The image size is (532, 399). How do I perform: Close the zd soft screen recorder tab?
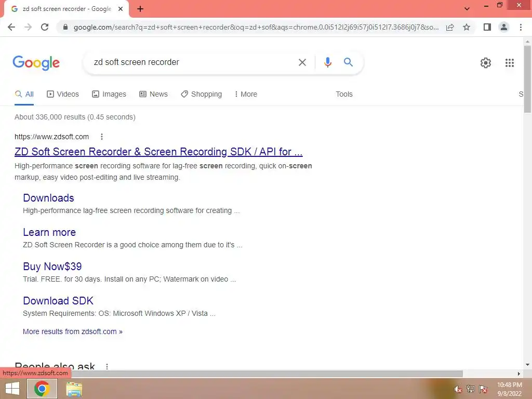coord(121,9)
